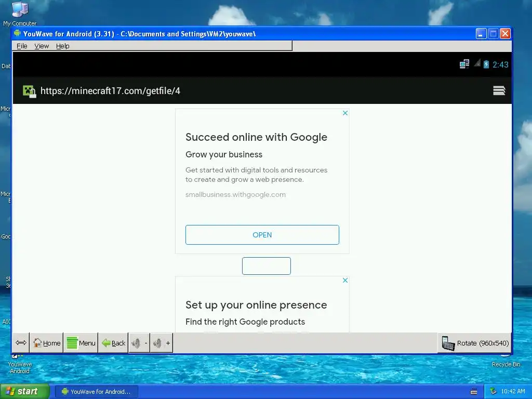Click the Android clock showing 2:43
Screen dimensions: 532x399
tap(500, 64)
